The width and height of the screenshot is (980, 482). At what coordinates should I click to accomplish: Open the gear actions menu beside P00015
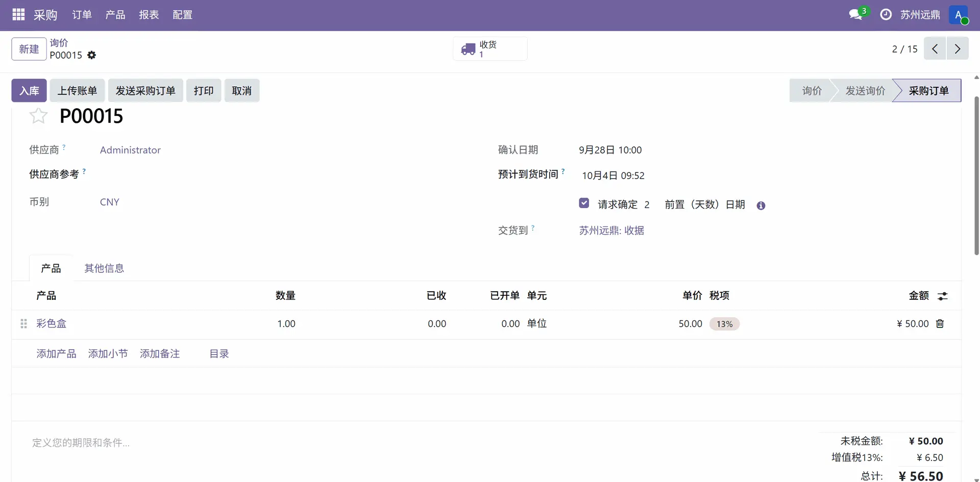click(91, 55)
